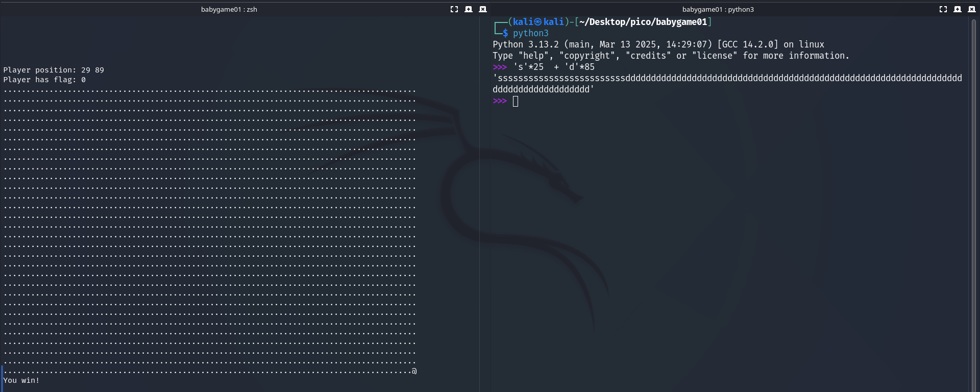Click the 'babygame01 : zsh' pane title
The width and height of the screenshot is (980, 392).
coord(229,9)
